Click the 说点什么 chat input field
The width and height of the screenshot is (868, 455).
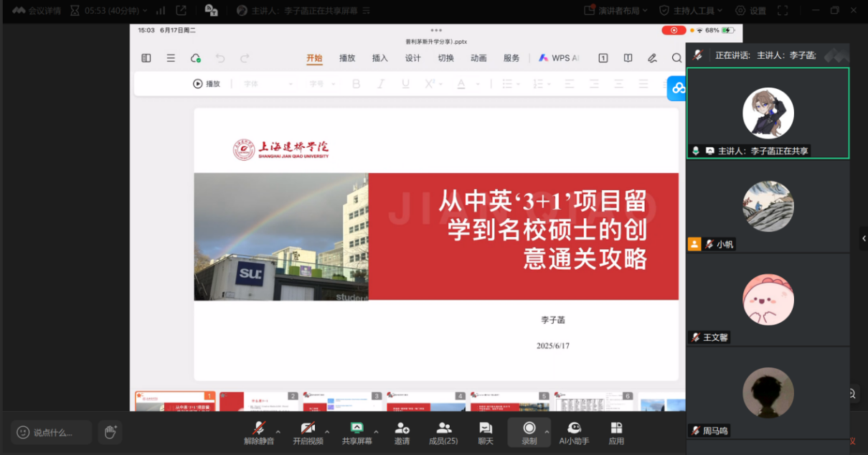coord(52,432)
